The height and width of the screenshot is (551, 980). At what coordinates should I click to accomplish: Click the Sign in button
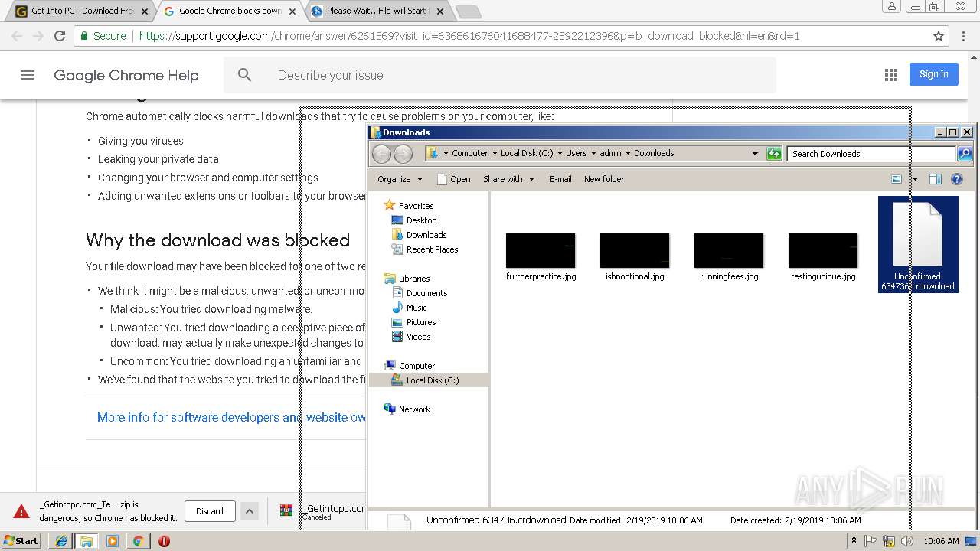(934, 74)
